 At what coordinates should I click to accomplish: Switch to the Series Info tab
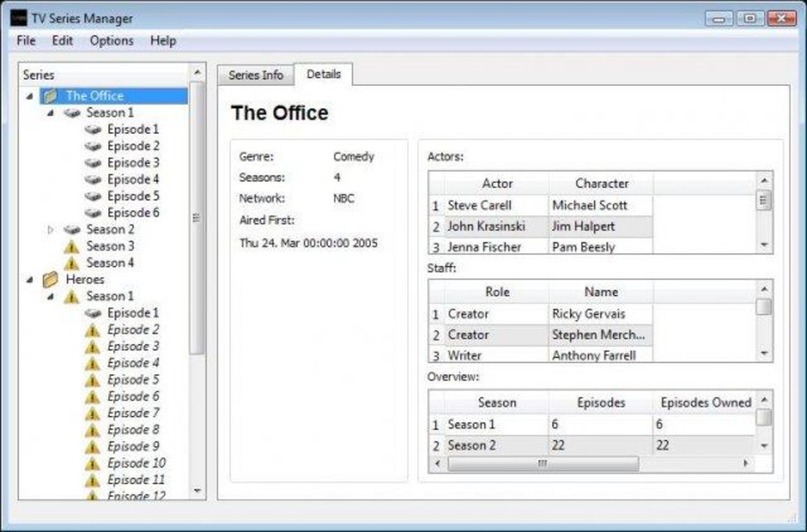pos(255,75)
